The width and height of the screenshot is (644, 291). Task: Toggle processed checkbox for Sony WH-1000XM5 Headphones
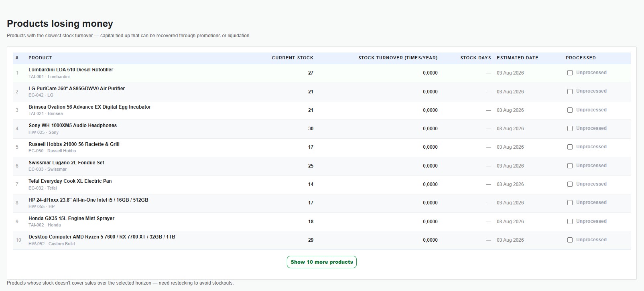[x=570, y=129]
